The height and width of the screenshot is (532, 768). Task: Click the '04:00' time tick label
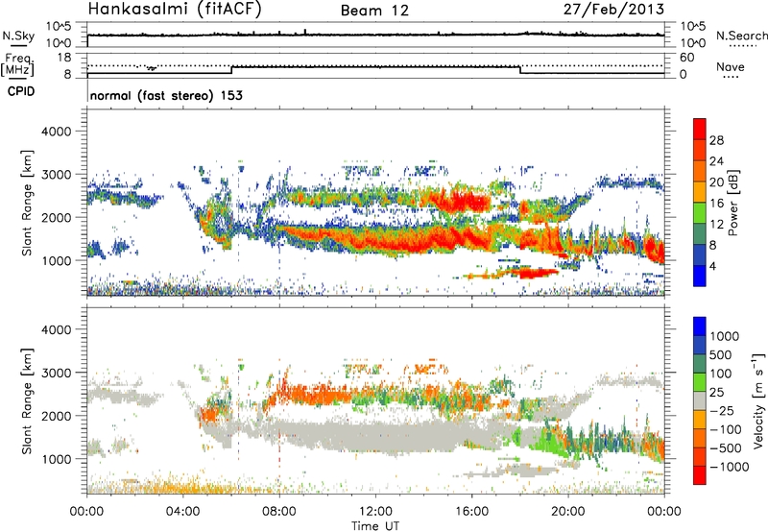pos(182,512)
